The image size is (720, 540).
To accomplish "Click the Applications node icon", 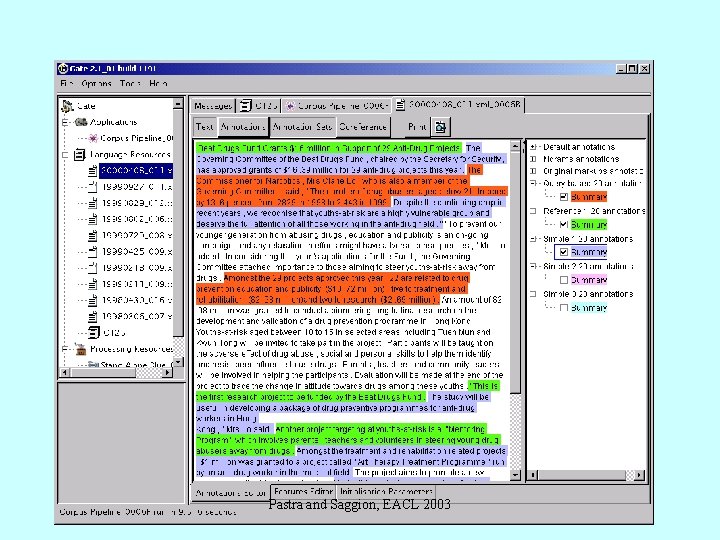I will (x=81, y=122).
